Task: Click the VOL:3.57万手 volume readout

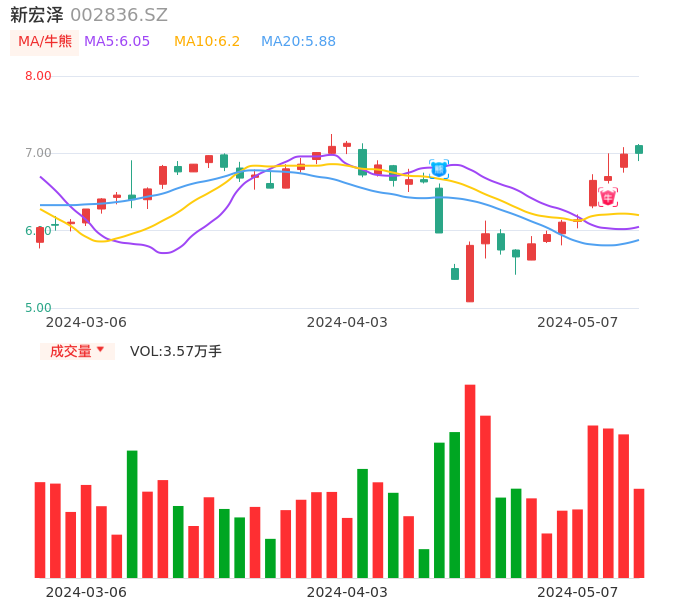Action: click(x=175, y=351)
